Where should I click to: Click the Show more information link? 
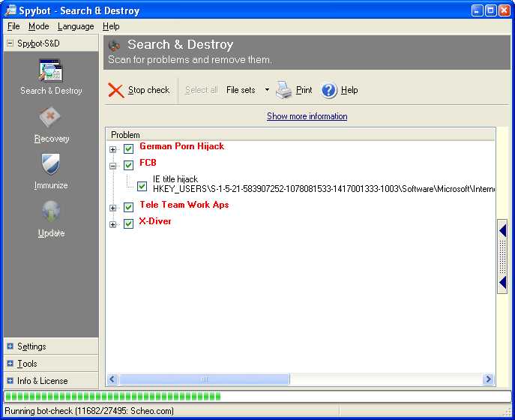[x=307, y=116]
